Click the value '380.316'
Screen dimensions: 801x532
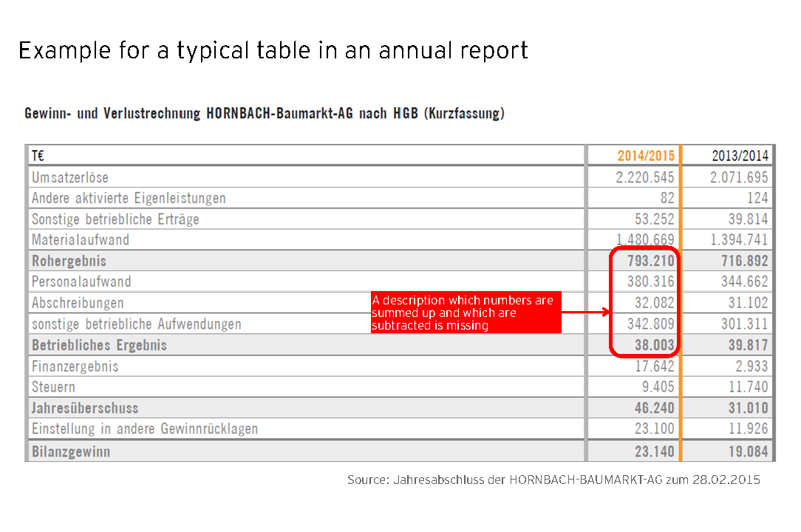click(x=651, y=282)
